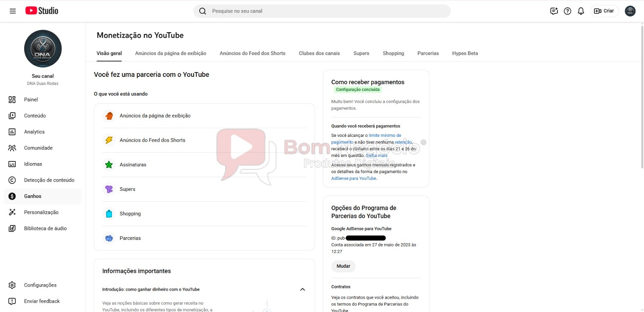The image size is (644, 312).
Task: Click the Saiba mais link
Action: click(x=376, y=155)
